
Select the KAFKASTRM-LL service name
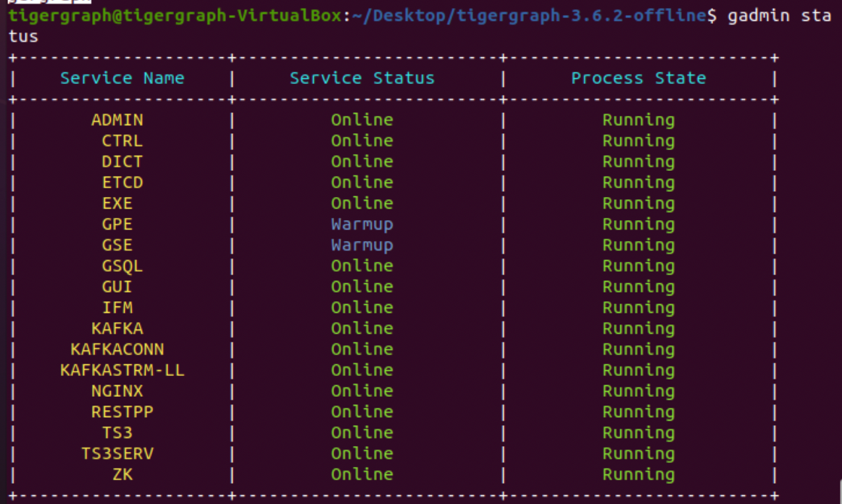(x=122, y=370)
